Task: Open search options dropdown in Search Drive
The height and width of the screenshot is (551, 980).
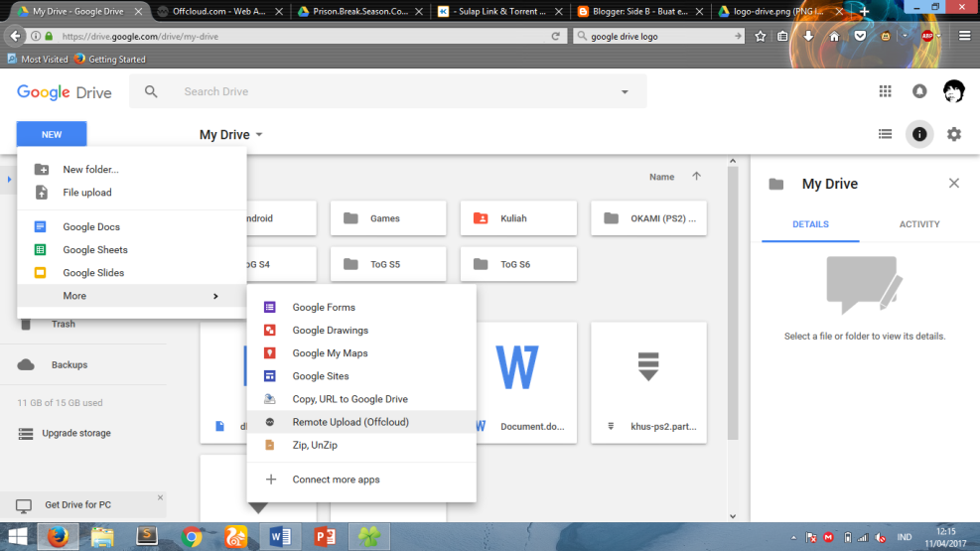Action: click(x=625, y=91)
